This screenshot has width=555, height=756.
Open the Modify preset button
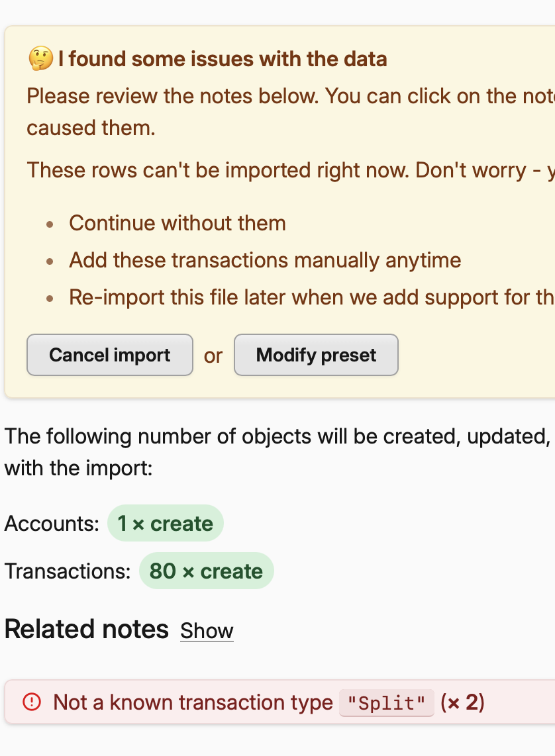click(316, 355)
